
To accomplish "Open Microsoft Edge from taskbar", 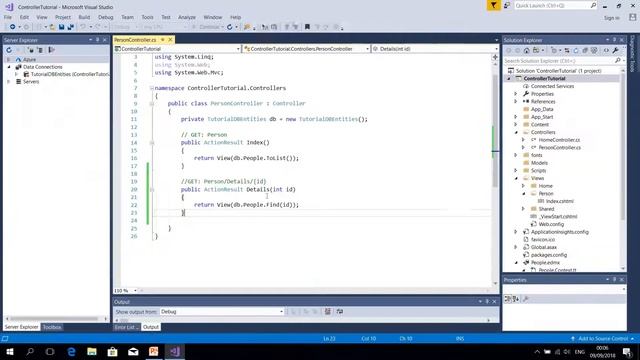I will (x=71, y=351).
